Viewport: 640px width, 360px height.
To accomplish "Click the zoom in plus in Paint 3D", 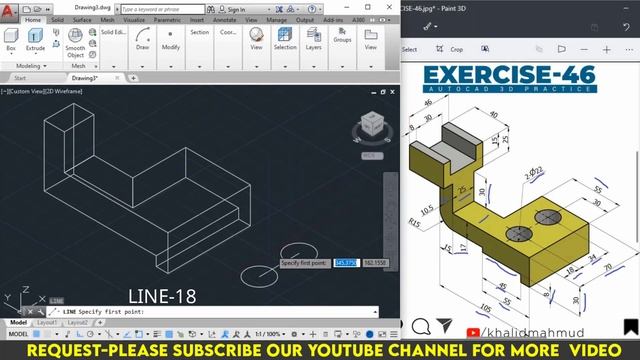I will (x=607, y=49).
